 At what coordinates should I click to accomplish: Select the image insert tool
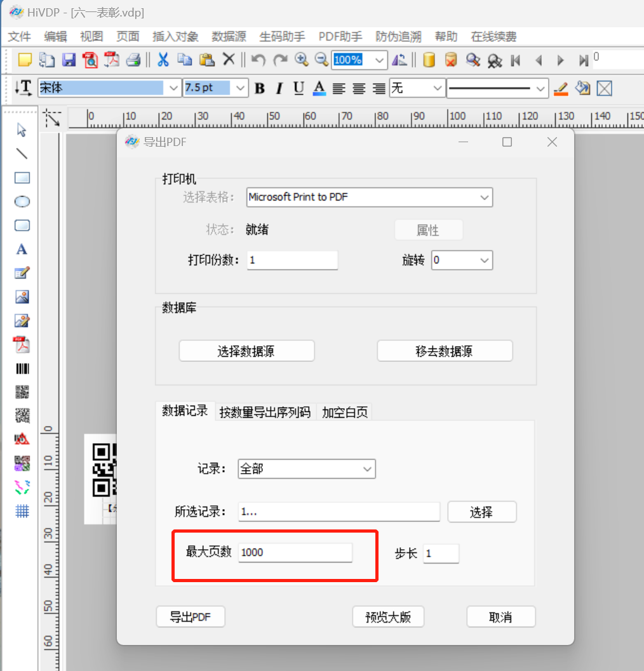(x=22, y=296)
